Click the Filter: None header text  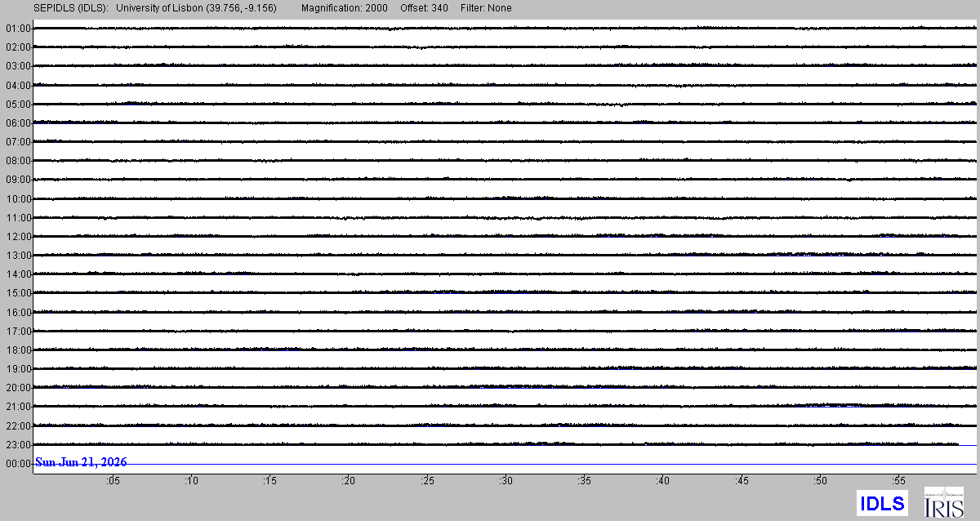(488, 8)
